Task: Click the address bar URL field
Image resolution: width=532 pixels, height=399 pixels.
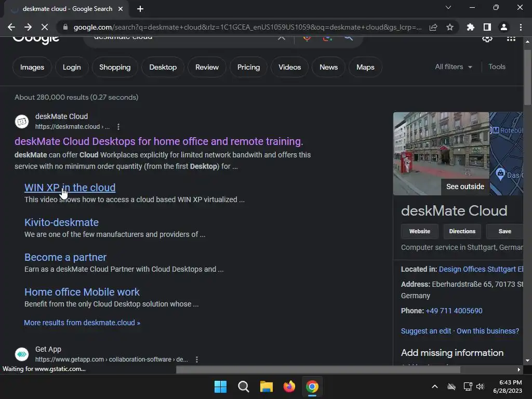Action: tap(247, 27)
